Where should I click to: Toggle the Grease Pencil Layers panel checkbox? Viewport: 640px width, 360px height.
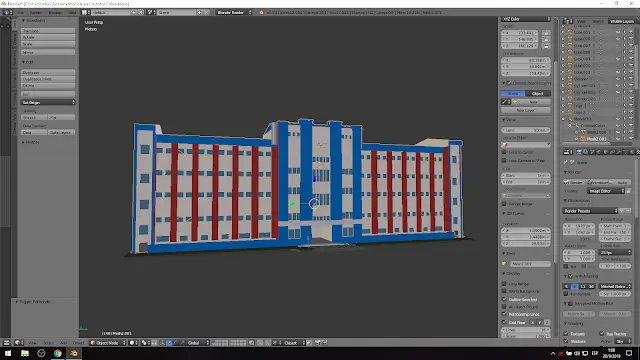click(x=509, y=83)
